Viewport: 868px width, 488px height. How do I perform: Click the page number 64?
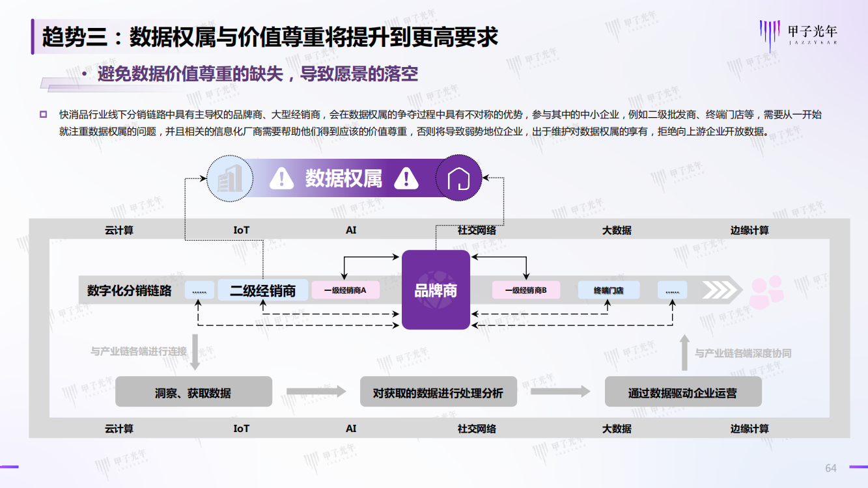pos(831,468)
